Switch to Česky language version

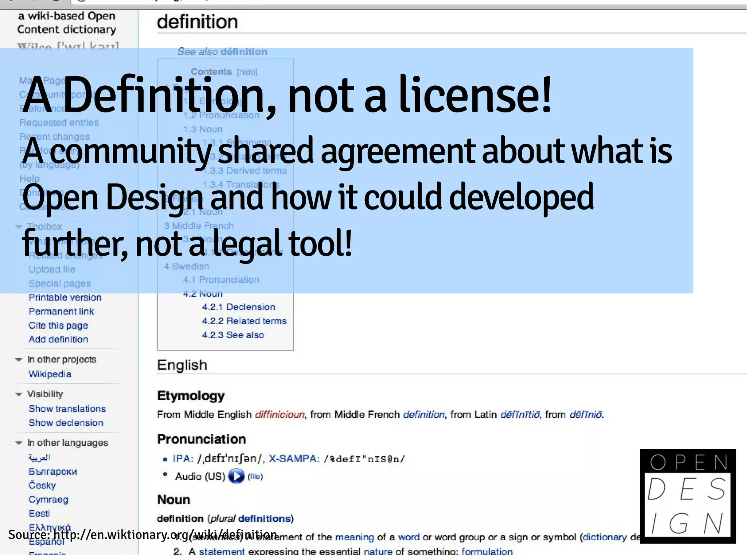pos(42,485)
